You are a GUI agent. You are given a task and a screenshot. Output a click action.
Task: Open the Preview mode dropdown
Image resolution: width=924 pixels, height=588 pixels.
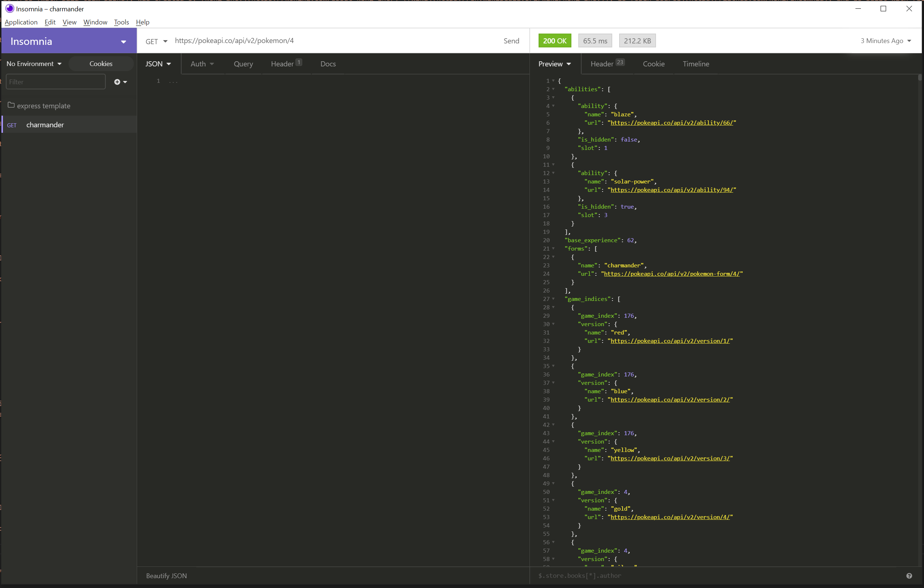pos(555,64)
